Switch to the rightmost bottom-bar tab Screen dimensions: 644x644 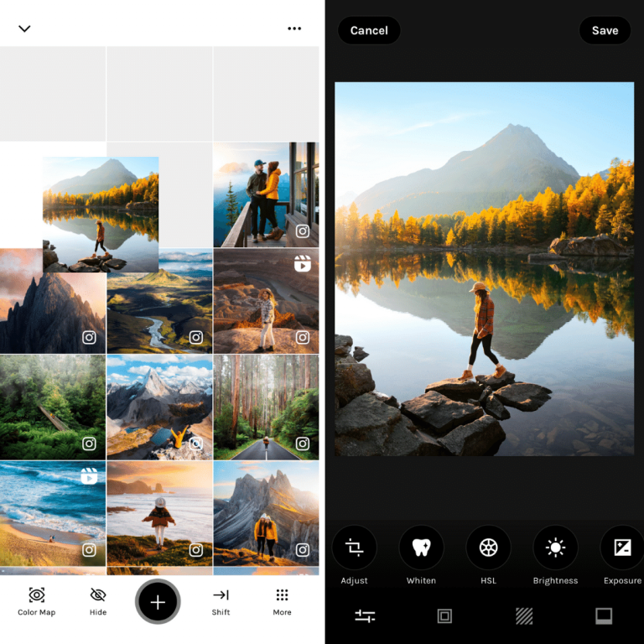pyautogui.click(x=604, y=616)
